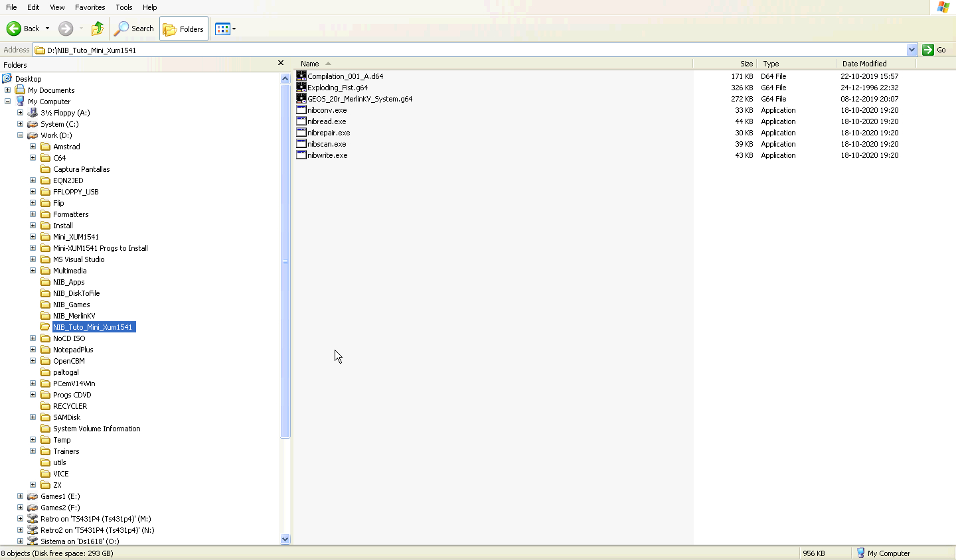
Task: Select Desktop in the folder tree
Action: click(28, 79)
